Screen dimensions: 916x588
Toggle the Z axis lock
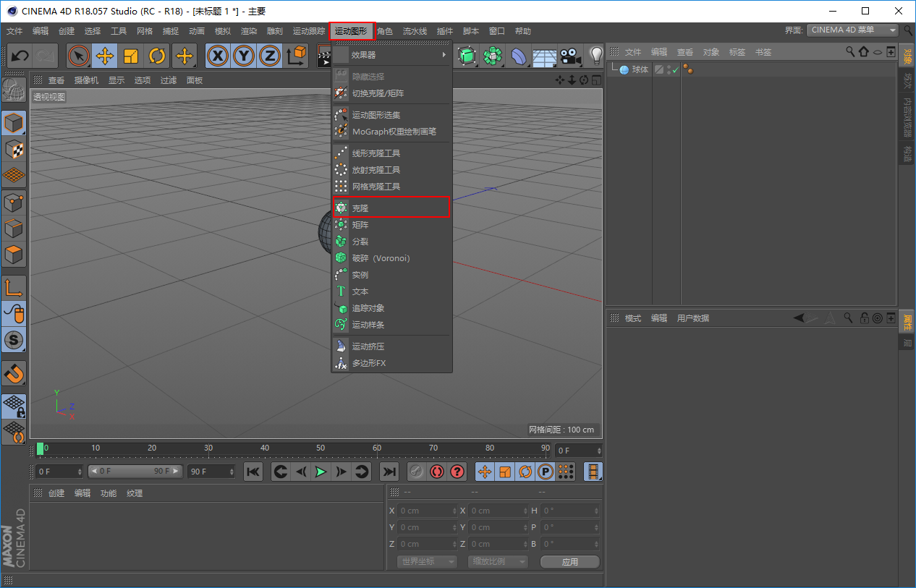tap(270, 56)
